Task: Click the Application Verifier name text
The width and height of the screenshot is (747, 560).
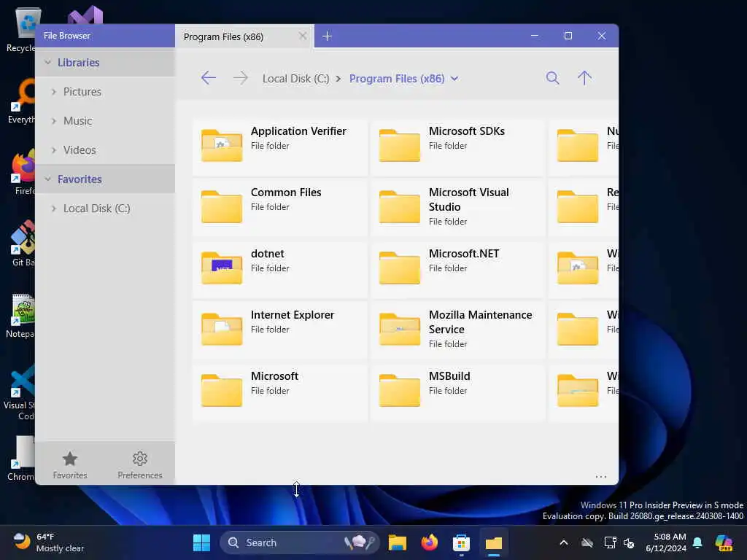Action: click(298, 131)
